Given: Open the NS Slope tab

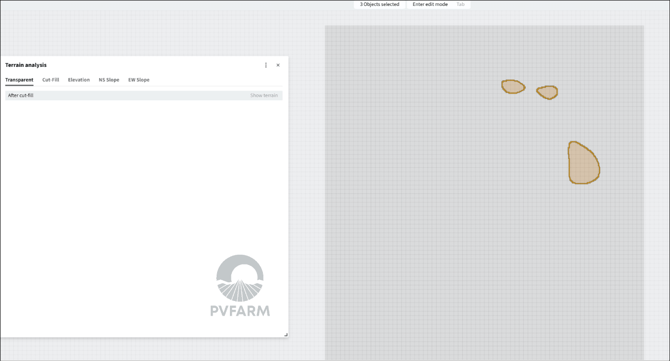Looking at the screenshot, I should (109, 80).
